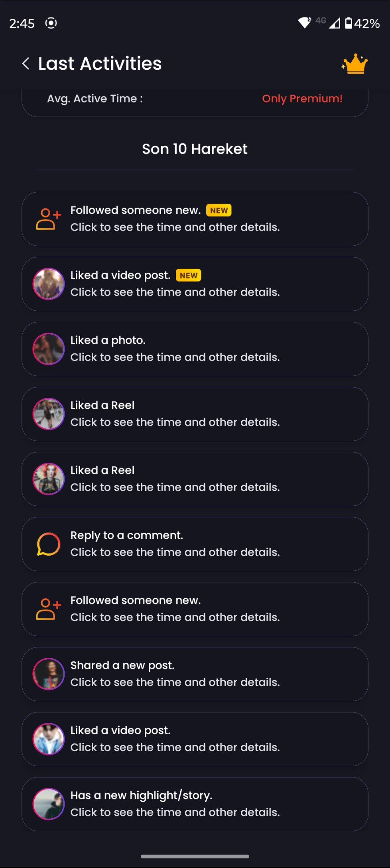The height and width of the screenshot is (868, 390).
Task: Tap the NEW badge on Followed someone new
Action: (x=219, y=210)
